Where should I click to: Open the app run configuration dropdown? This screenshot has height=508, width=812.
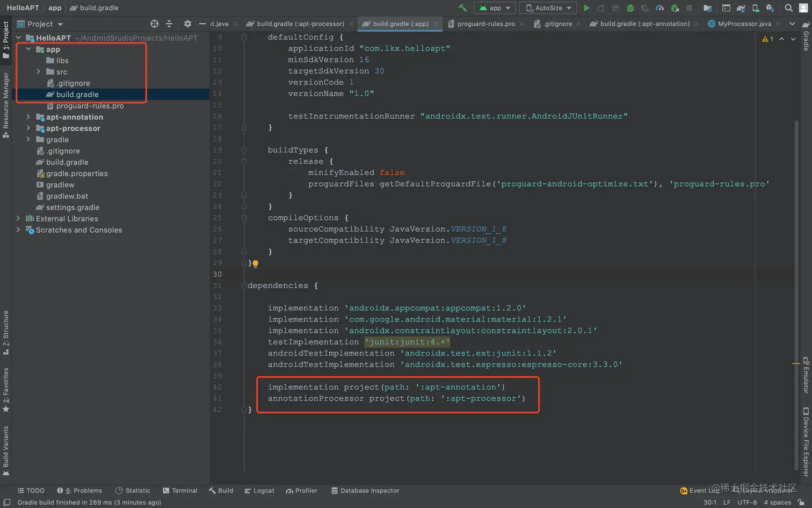[495, 8]
